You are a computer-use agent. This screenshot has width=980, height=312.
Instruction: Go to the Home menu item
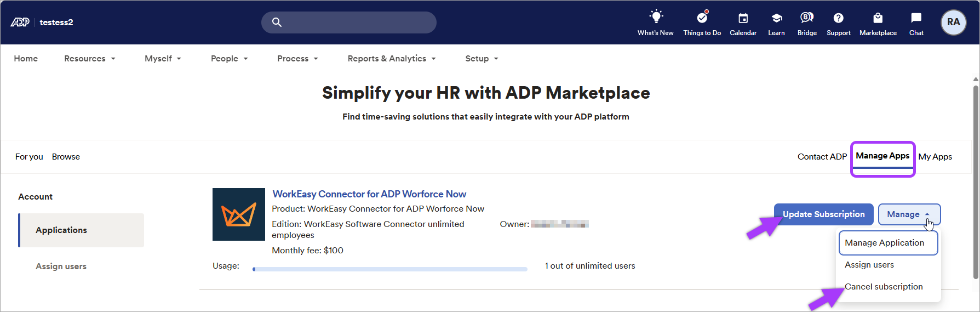[x=26, y=59]
